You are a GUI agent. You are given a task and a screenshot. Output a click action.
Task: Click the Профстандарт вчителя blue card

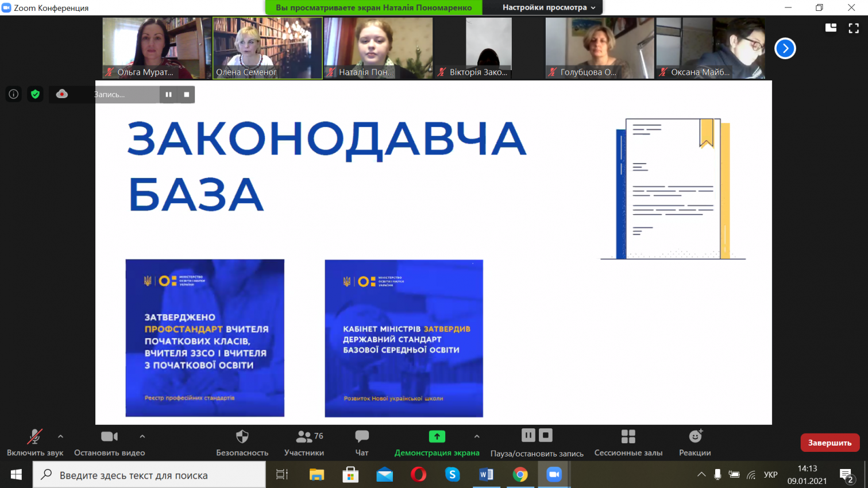pos(205,338)
